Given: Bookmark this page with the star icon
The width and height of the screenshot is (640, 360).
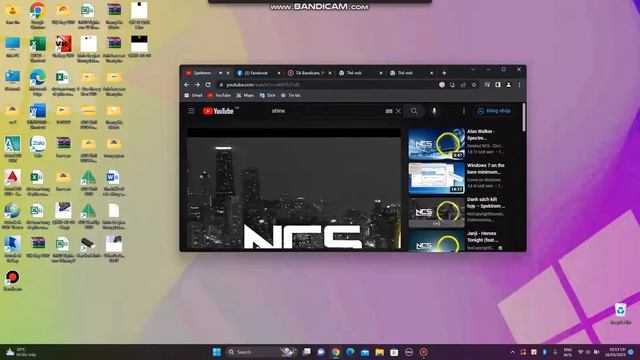Looking at the screenshot, I should coord(474,84).
